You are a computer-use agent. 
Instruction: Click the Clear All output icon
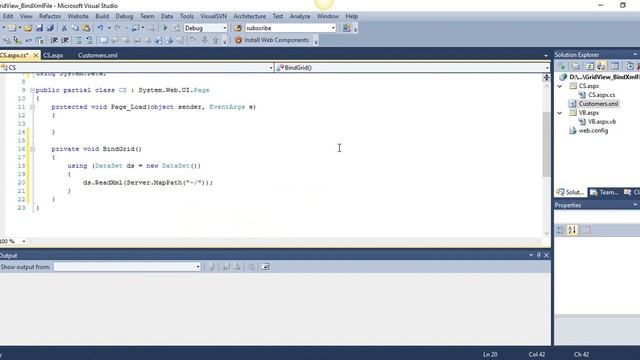tap(251, 267)
